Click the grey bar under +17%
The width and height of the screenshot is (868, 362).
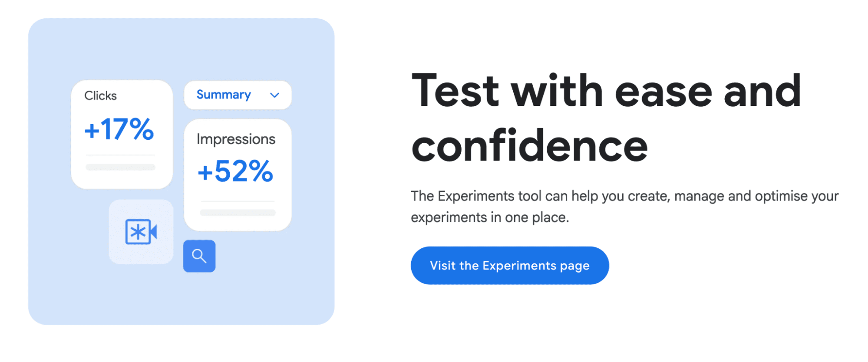click(x=120, y=167)
